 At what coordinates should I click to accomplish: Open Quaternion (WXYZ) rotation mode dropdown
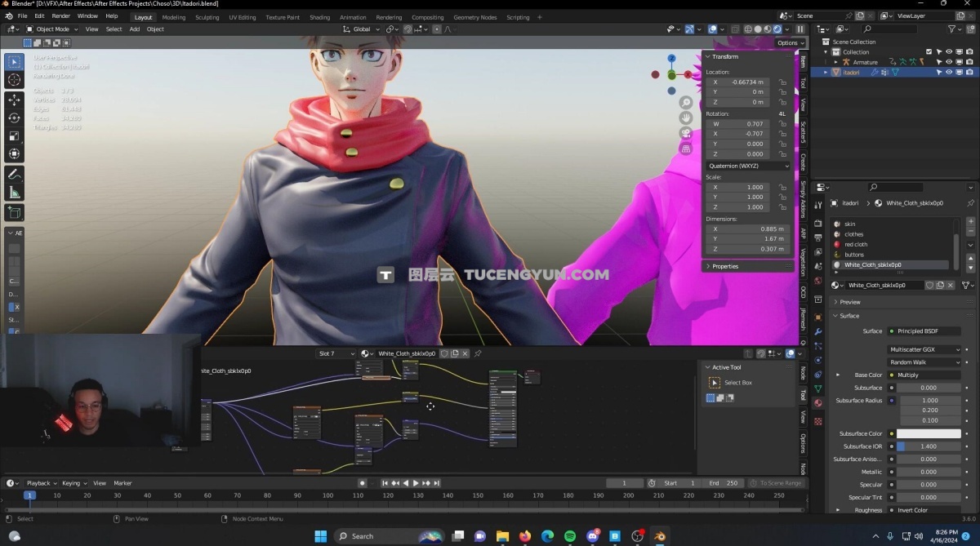[x=748, y=166]
